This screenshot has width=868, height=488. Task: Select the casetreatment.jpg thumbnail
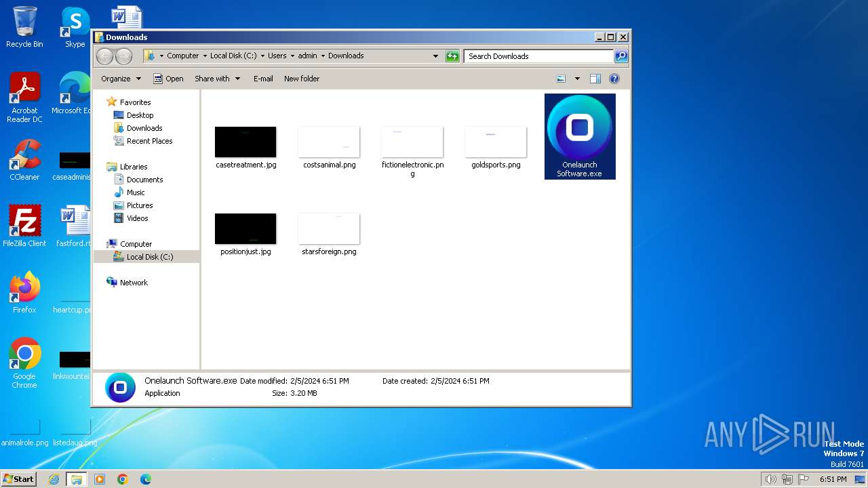(245, 142)
